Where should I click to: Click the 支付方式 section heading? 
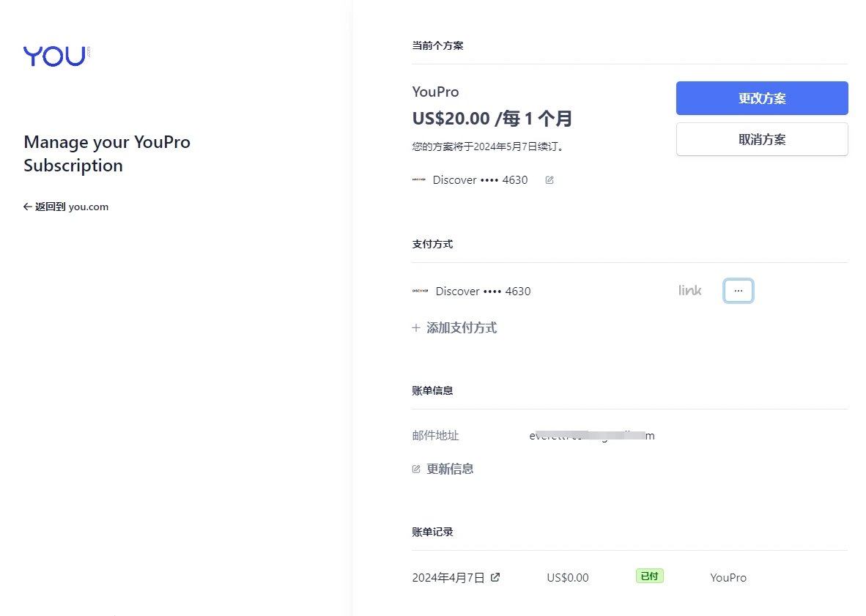click(x=432, y=245)
